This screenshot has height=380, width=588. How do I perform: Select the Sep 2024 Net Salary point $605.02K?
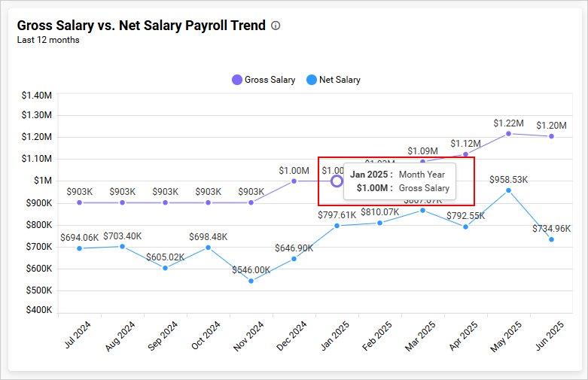click(x=165, y=268)
